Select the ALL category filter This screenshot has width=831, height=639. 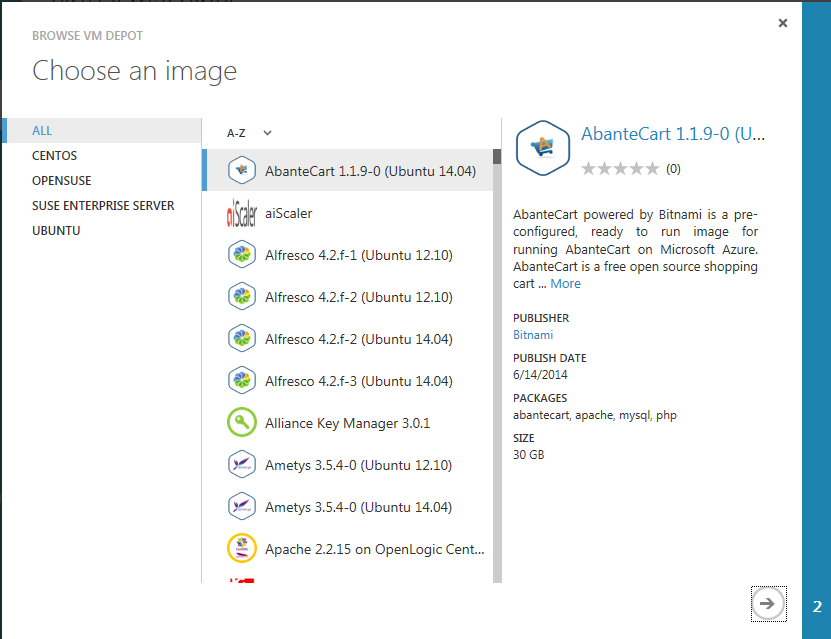click(x=42, y=131)
